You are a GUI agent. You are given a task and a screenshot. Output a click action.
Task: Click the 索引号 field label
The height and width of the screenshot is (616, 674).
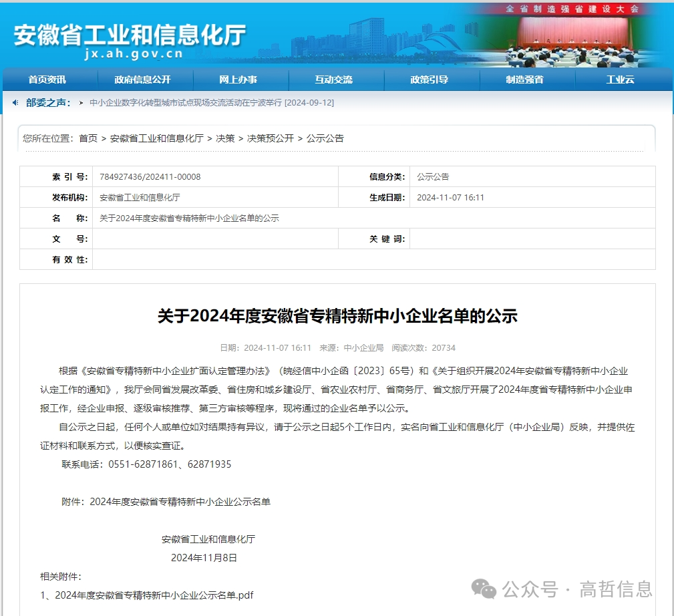[x=70, y=176]
